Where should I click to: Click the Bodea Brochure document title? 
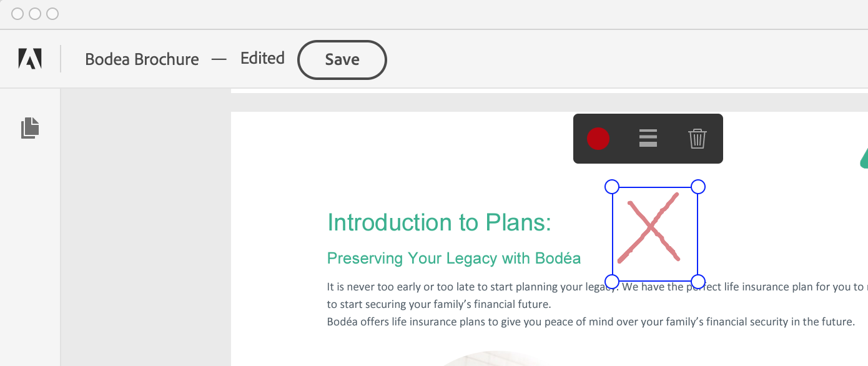pyautogui.click(x=142, y=59)
